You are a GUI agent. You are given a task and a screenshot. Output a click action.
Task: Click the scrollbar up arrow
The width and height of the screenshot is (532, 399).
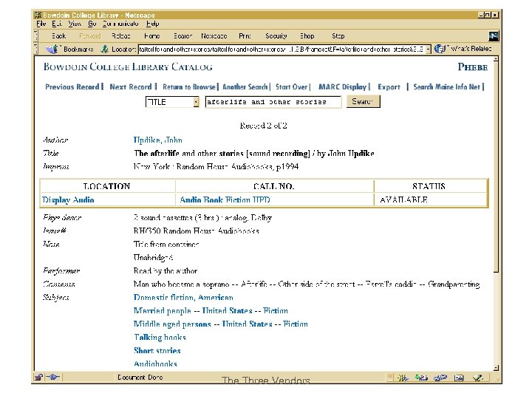click(496, 59)
